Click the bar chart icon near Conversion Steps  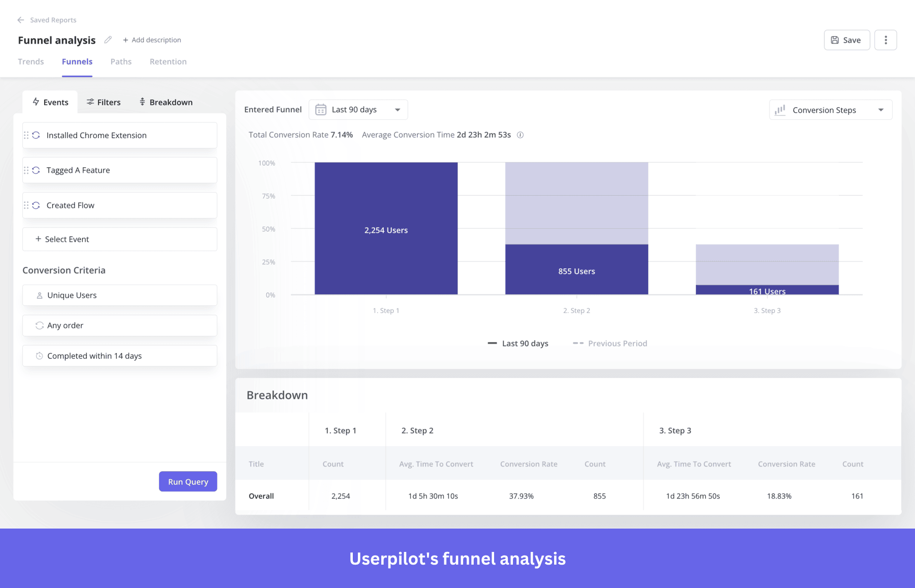[780, 110]
